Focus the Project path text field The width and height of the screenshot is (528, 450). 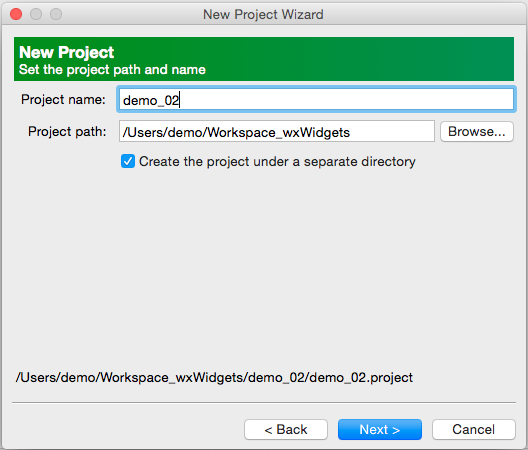277,131
